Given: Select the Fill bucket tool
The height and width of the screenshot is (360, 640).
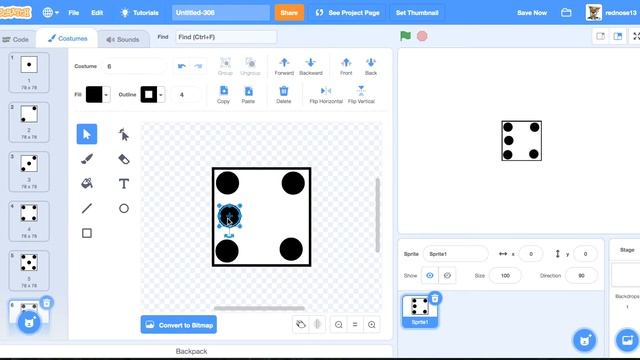Looking at the screenshot, I should tap(87, 184).
